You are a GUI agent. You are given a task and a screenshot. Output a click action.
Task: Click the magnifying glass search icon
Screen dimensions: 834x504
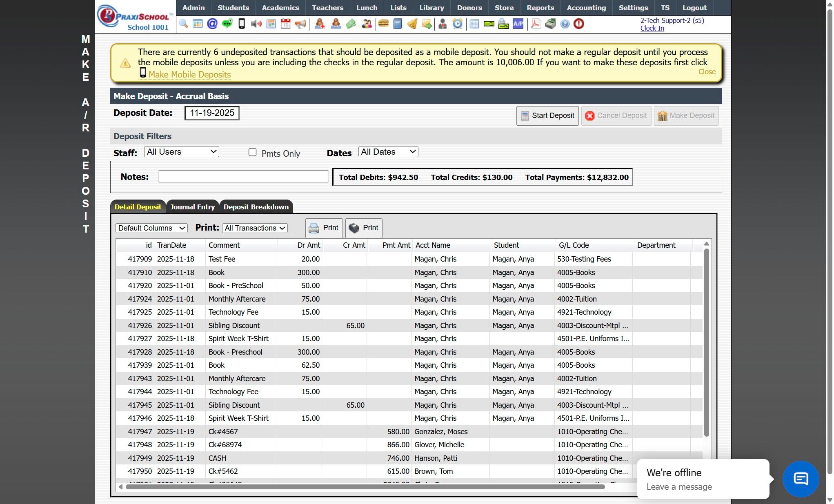[x=183, y=24]
